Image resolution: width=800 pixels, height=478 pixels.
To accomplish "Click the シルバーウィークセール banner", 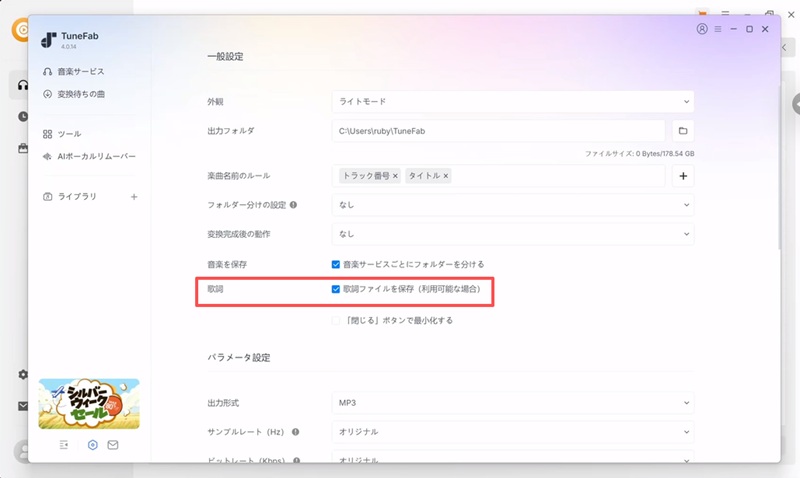I will coord(89,404).
